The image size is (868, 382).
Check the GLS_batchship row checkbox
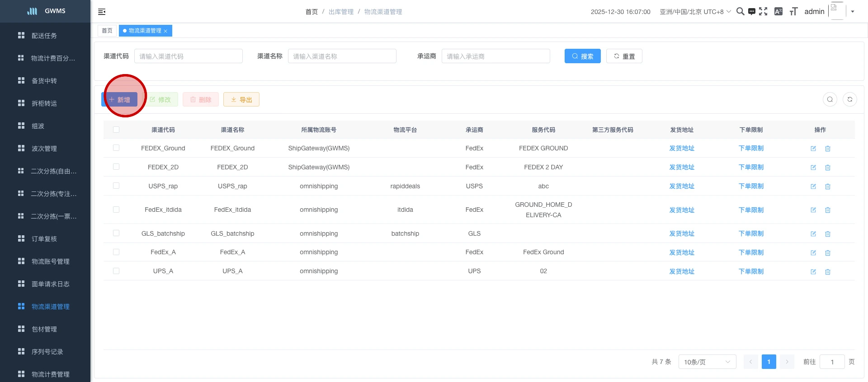coord(116,233)
